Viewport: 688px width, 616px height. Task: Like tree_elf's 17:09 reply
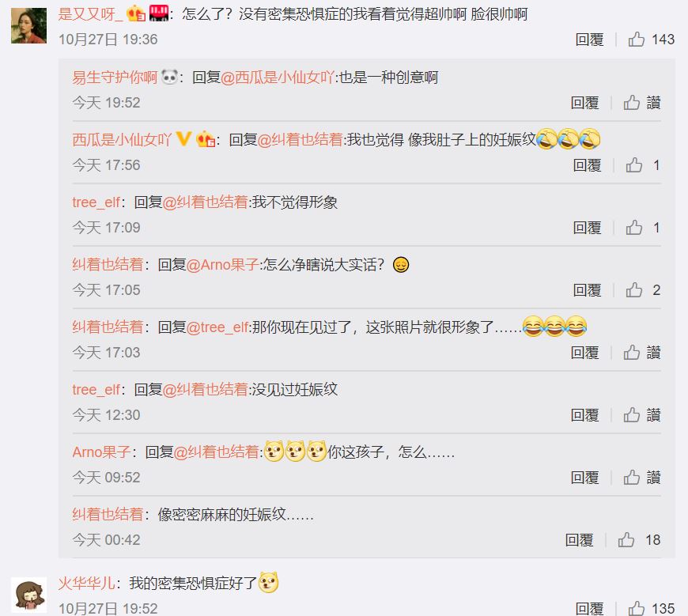click(634, 228)
